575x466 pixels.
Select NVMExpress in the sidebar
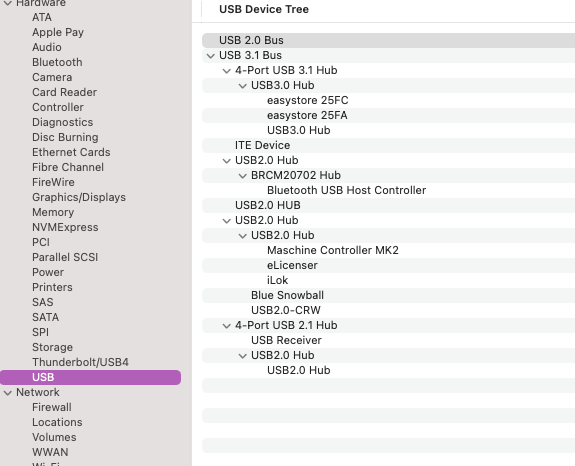click(x=65, y=227)
